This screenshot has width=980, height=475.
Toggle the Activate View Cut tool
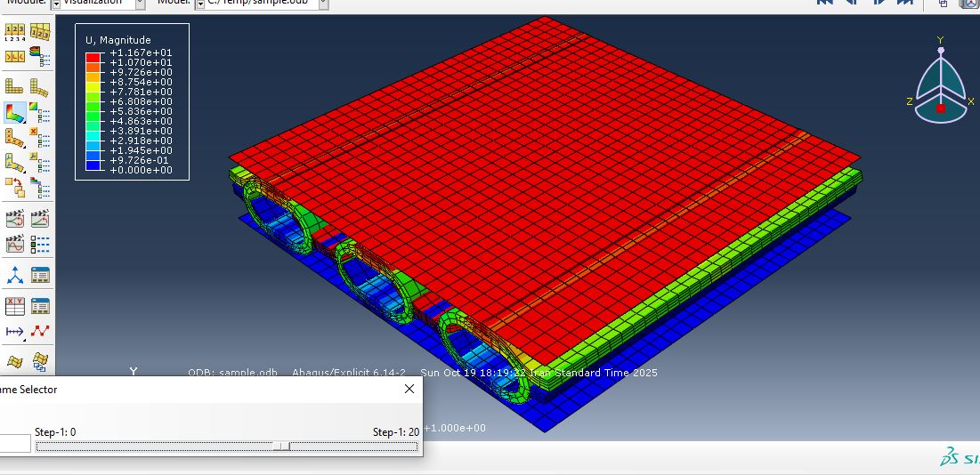point(15,361)
